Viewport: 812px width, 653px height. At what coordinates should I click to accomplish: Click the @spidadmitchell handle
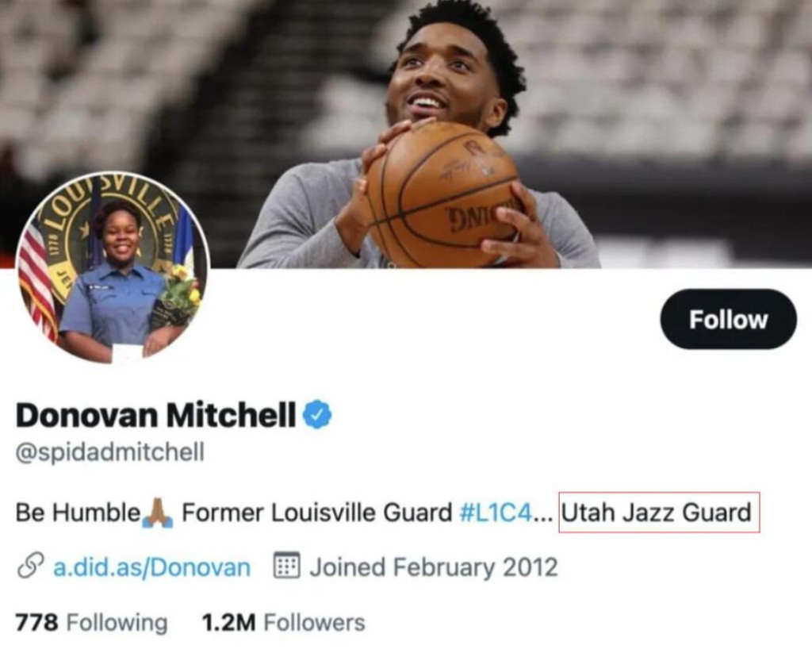click(109, 452)
